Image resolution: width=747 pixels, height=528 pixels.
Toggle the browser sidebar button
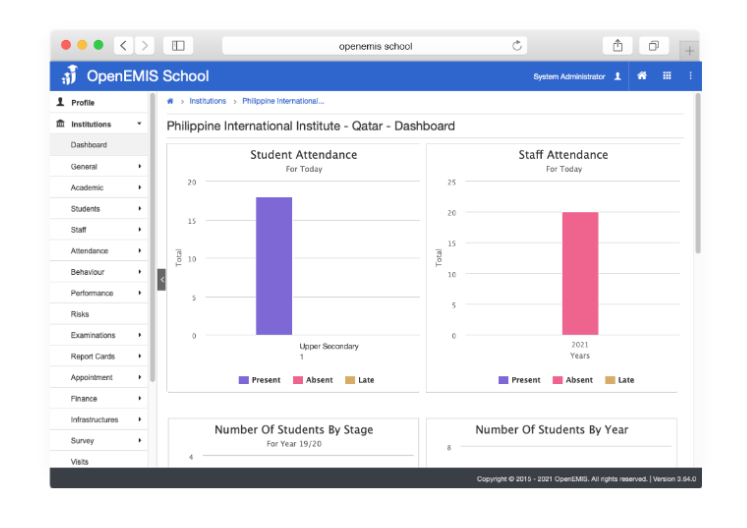coord(178,46)
